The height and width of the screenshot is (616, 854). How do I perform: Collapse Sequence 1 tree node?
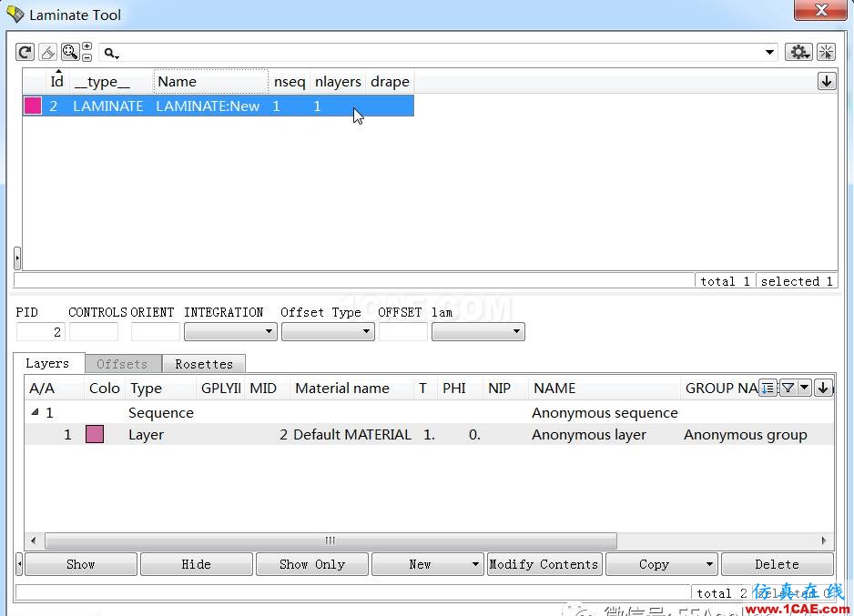coord(35,412)
